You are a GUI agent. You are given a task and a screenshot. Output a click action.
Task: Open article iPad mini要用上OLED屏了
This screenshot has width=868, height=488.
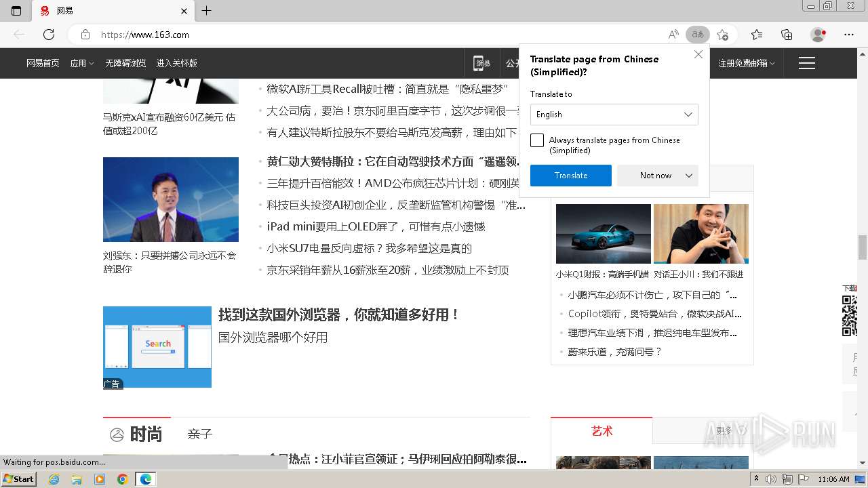tap(376, 226)
